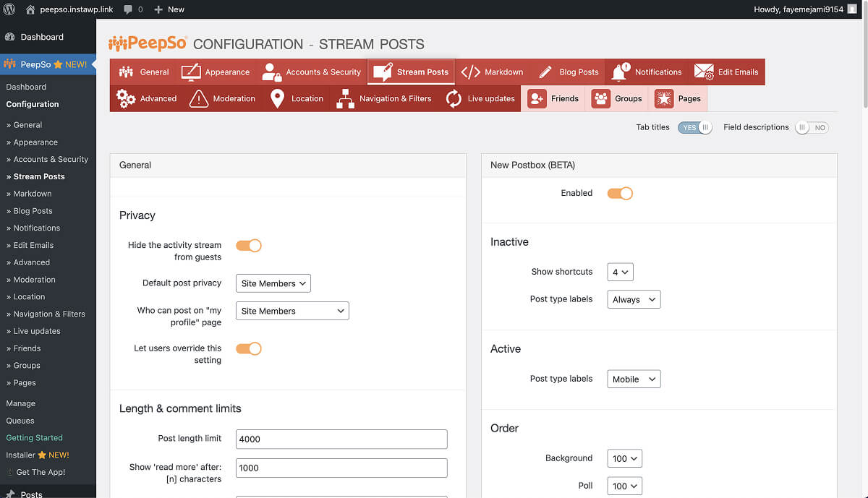
Task: Switch to Groups tab
Action: pyautogui.click(x=617, y=98)
